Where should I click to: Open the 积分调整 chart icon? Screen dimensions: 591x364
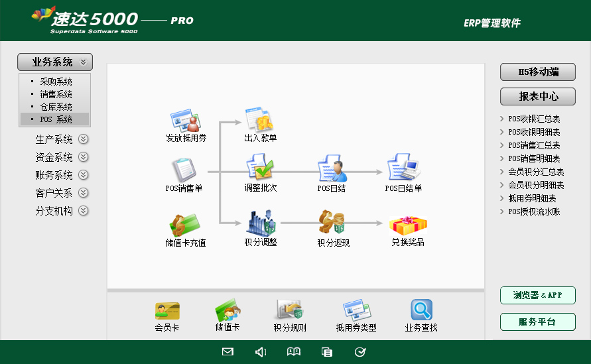tap(261, 222)
